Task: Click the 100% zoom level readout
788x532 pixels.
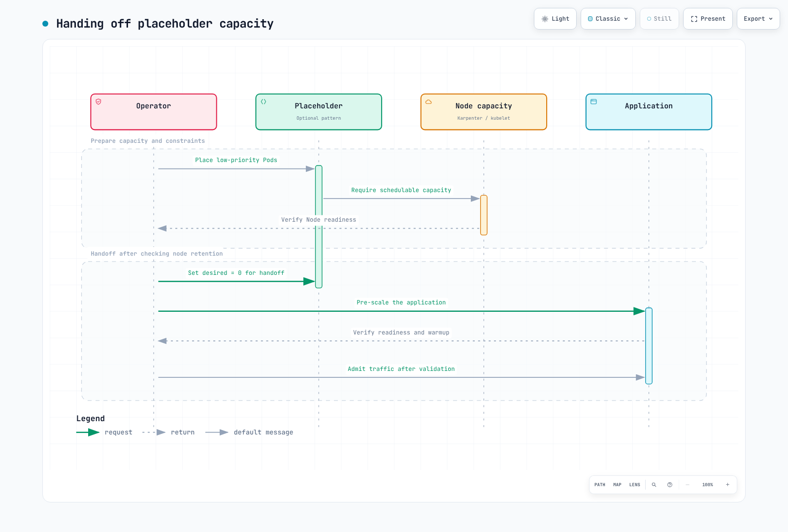Action: (708, 485)
